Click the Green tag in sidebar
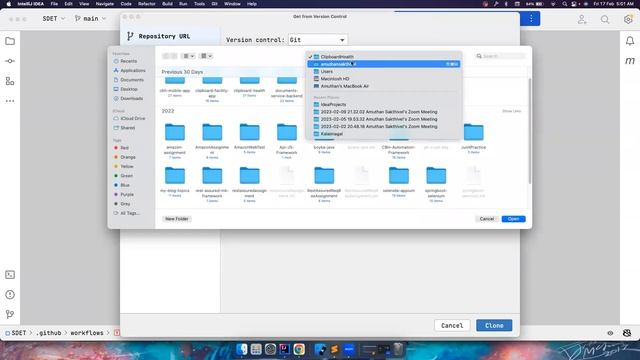Image resolution: width=640 pixels, height=360 pixels. [126, 176]
